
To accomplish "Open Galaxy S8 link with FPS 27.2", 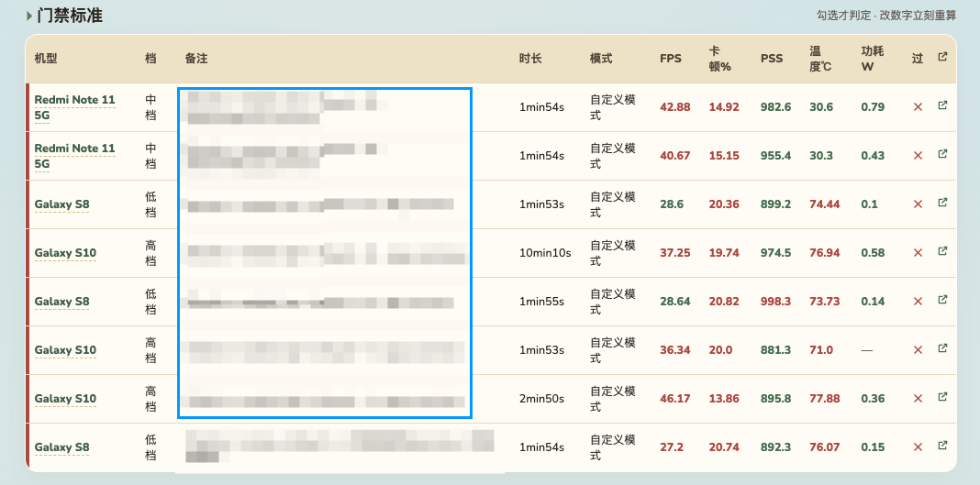I will click(61, 448).
